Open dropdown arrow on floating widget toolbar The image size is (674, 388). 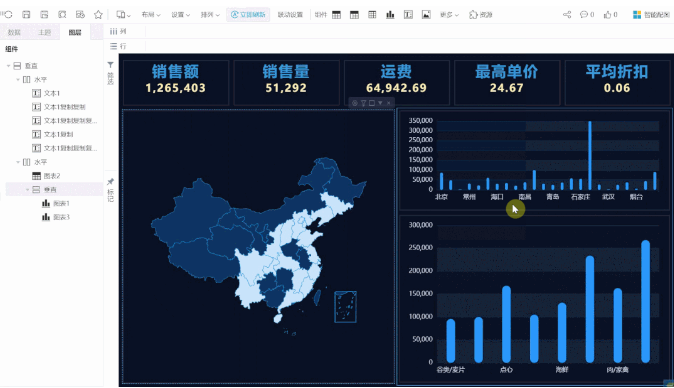click(380, 103)
